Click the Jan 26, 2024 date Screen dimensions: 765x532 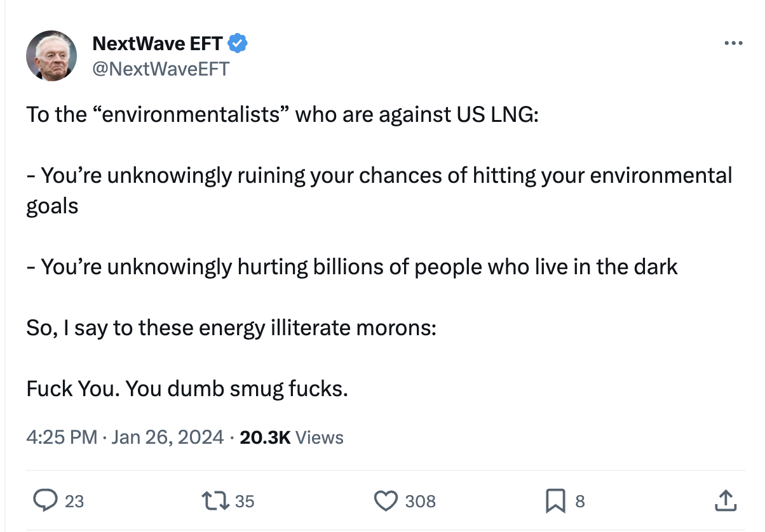[x=167, y=437]
